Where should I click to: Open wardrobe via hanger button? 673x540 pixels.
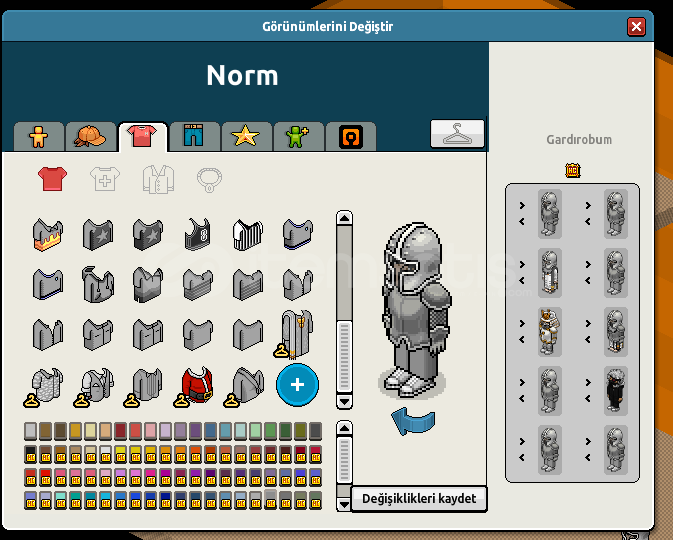click(457, 134)
